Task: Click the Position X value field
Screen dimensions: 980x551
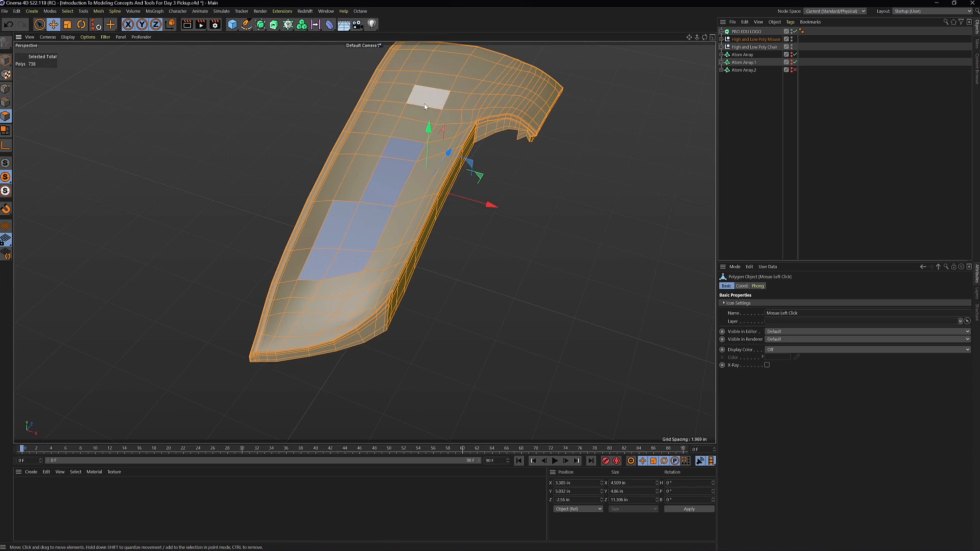Action: coord(577,483)
